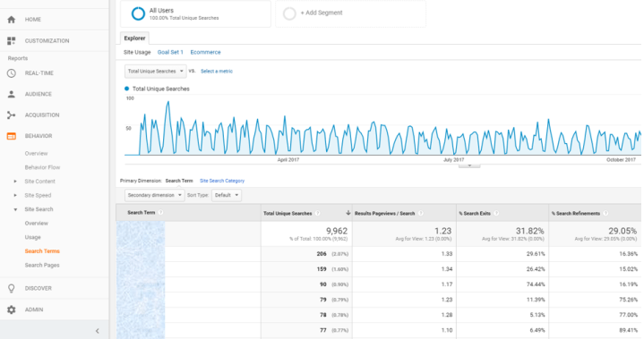Sort by % Search Exits column
Image resolution: width=644 pixels, height=339 pixels.
coord(475,213)
